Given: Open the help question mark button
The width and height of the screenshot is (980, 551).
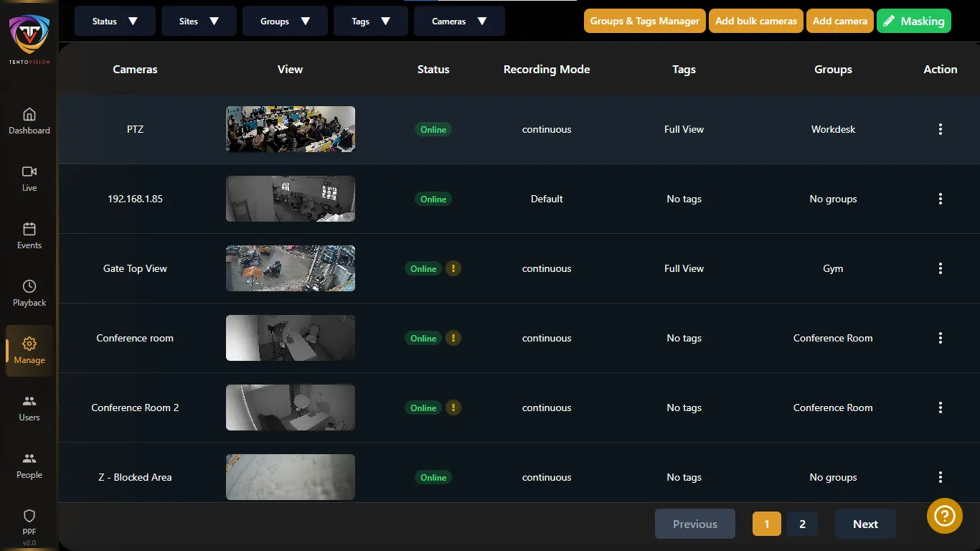Looking at the screenshot, I should click(944, 516).
